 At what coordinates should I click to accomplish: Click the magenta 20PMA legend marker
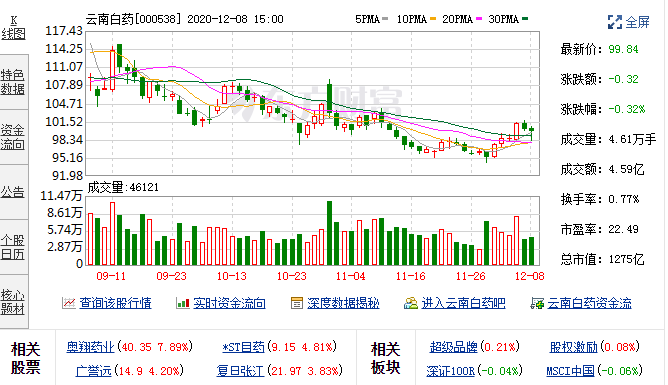[479, 19]
